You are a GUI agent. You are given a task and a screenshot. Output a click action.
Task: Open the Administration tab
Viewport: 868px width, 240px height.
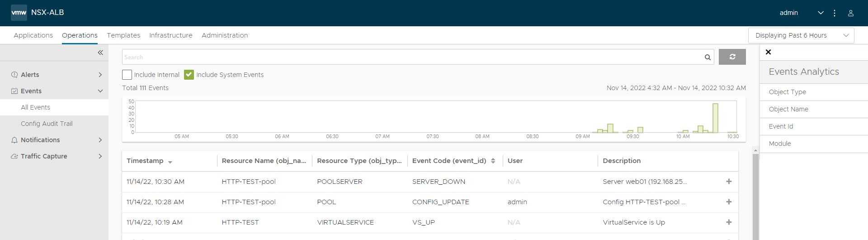(x=225, y=35)
